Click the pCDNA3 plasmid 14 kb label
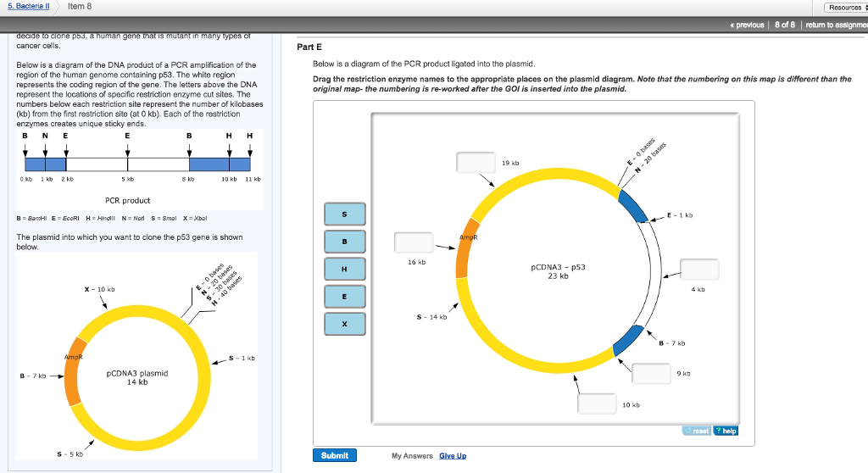 137,378
